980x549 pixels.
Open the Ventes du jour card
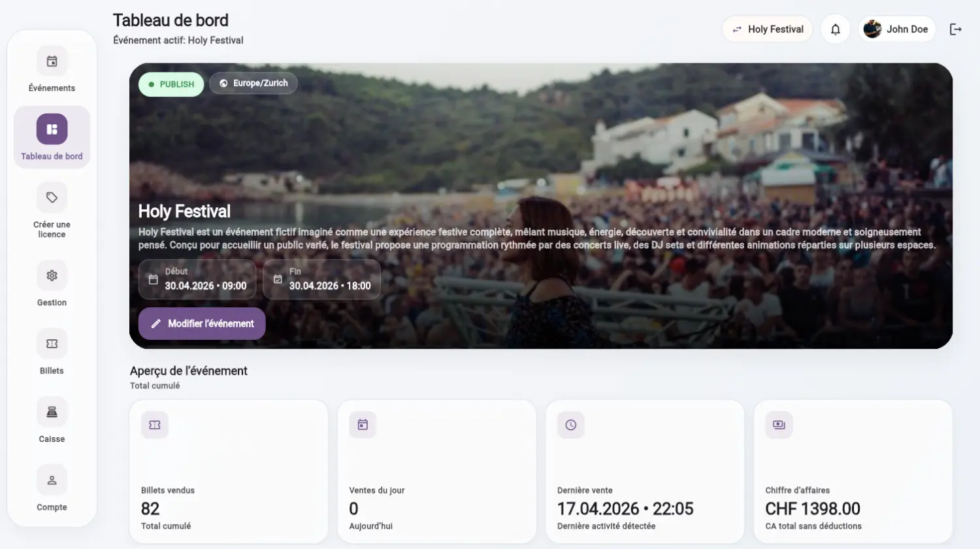coord(437,471)
